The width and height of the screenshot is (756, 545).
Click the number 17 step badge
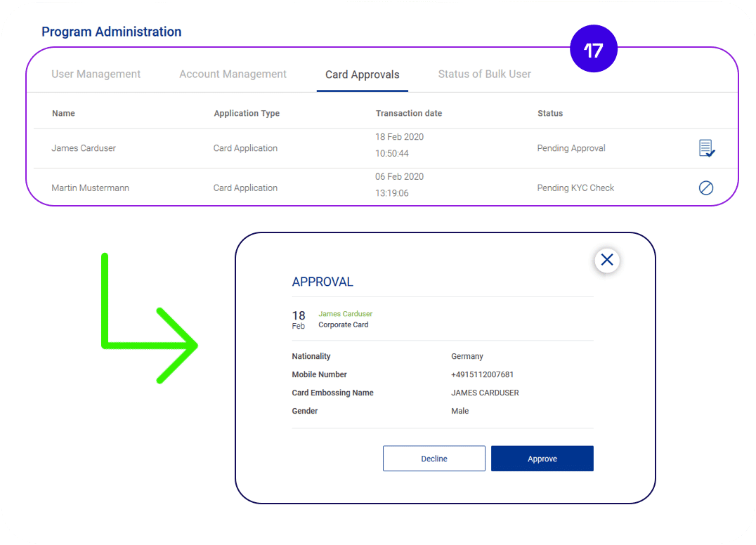point(594,49)
